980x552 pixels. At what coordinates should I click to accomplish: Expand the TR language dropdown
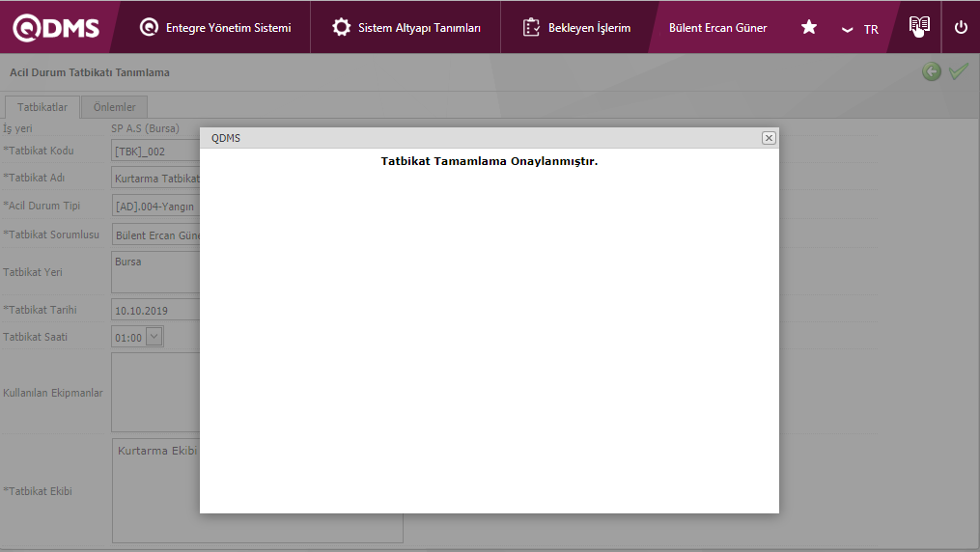859,29
